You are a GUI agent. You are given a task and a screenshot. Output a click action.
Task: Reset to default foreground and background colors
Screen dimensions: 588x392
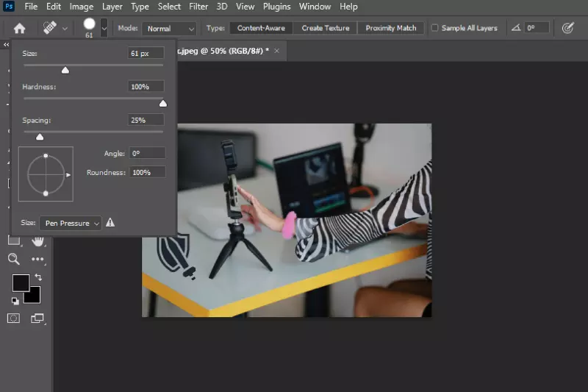(15, 301)
